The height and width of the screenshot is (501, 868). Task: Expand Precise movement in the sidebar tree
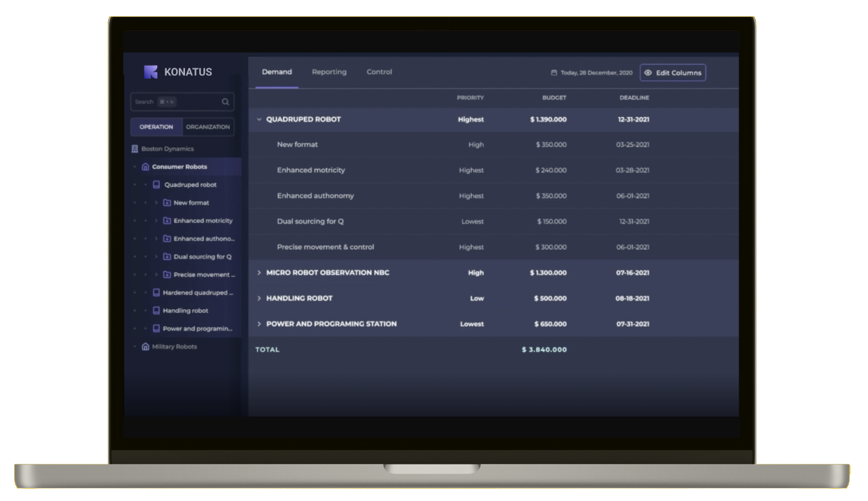click(x=157, y=275)
